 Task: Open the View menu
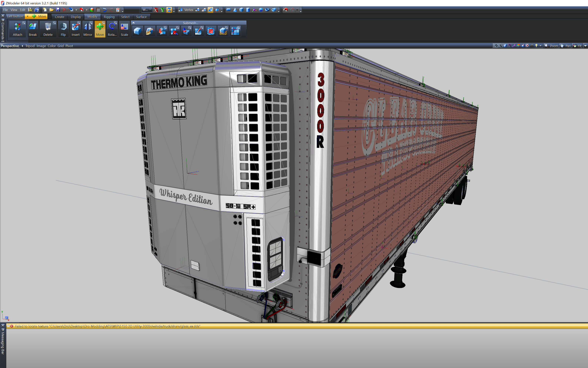(x=14, y=10)
